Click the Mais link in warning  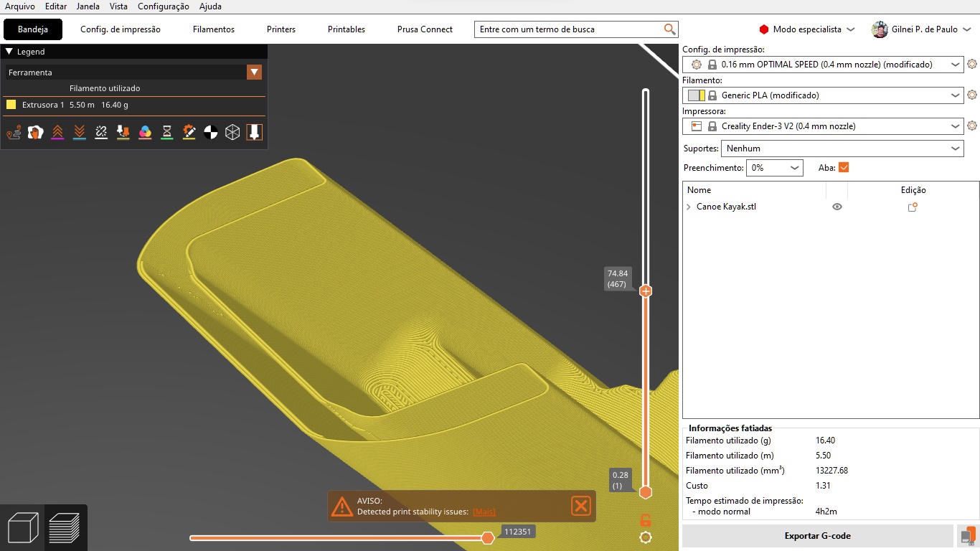click(484, 512)
